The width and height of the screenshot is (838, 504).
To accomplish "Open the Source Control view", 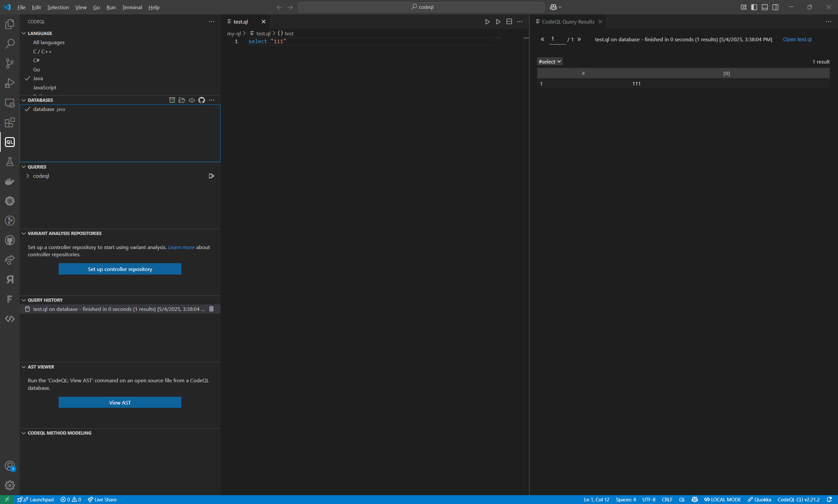I will pyautogui.click(x=10, y=63).
